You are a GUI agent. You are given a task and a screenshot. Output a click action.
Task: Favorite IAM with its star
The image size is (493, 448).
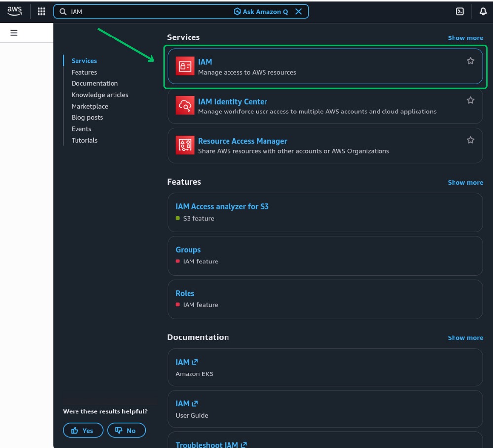pos(470,61)
